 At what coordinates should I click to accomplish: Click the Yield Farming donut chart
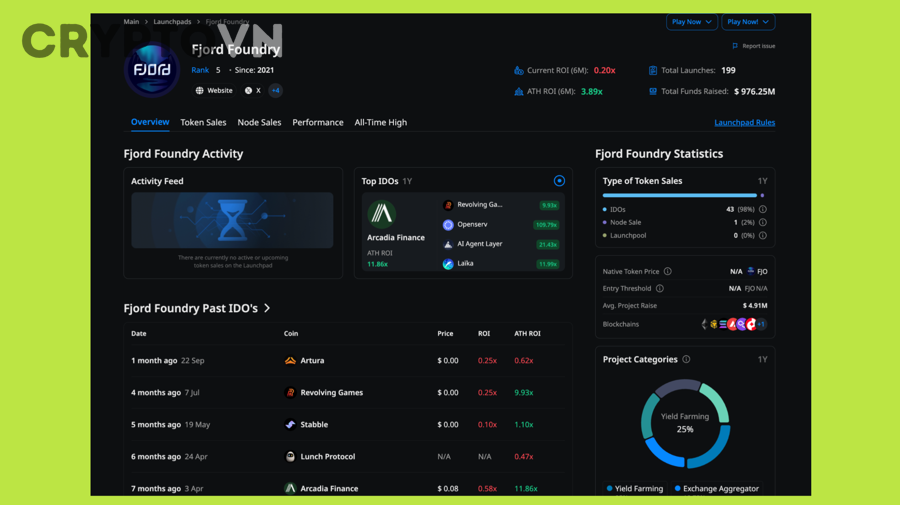[685, 424]
